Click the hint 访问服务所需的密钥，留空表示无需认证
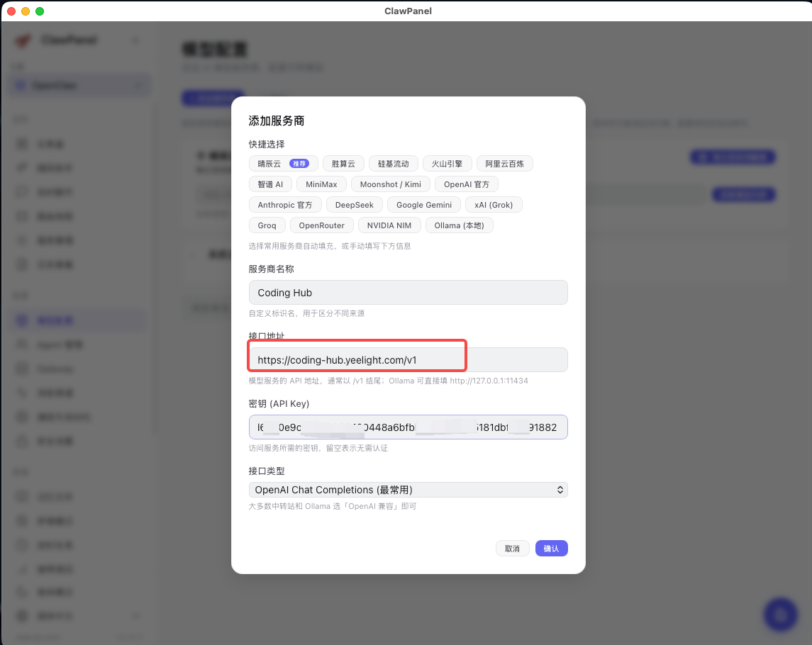 pos(318,448)
